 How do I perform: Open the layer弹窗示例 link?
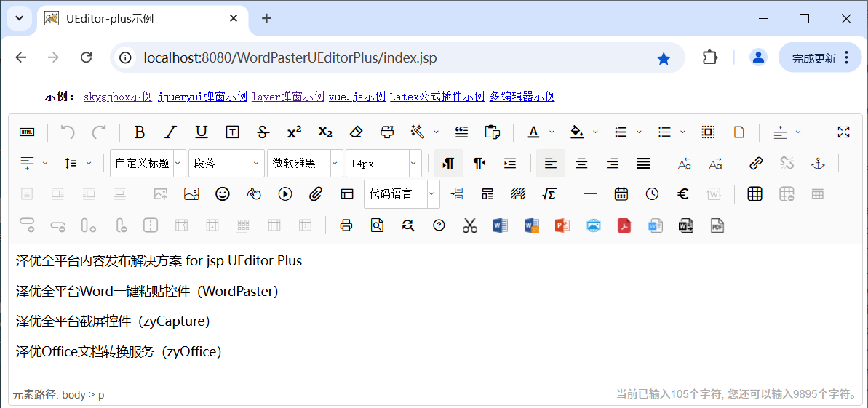point(288,97)
